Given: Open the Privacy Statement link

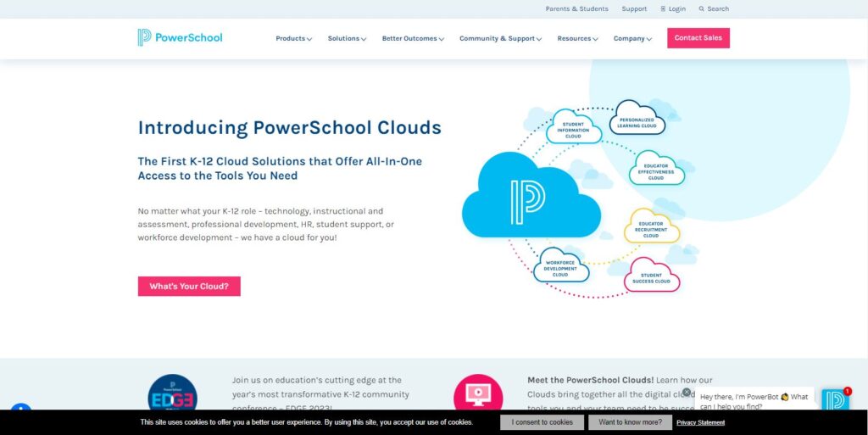Looking at the screenshot, I should [700, 423].
